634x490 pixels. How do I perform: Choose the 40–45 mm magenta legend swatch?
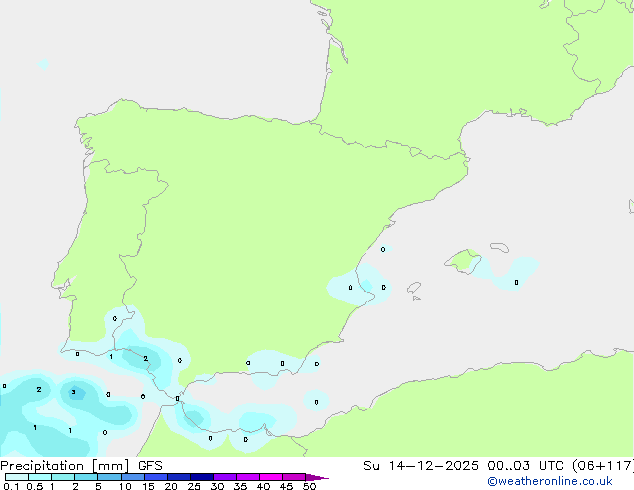pyautogui.click(x=271, y=477)
